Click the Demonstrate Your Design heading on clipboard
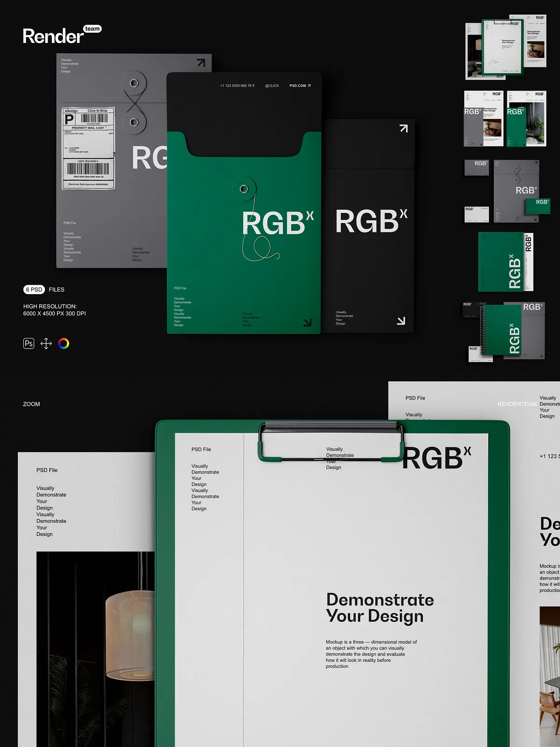The height and width of the screenshot is (747, 560). [379, 607]
